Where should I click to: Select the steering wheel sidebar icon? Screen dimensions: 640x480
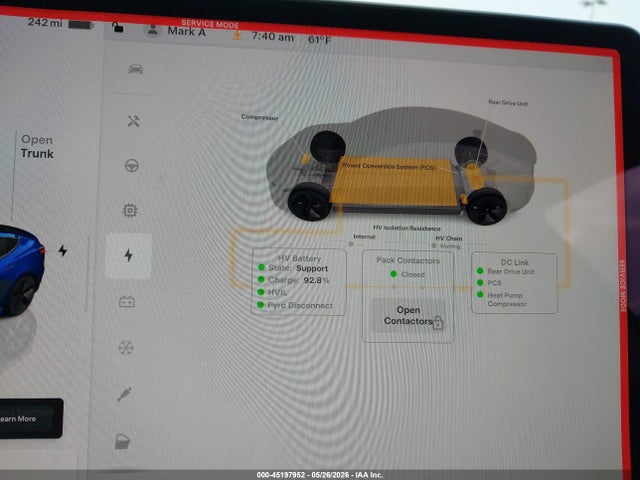click(131, 166)
